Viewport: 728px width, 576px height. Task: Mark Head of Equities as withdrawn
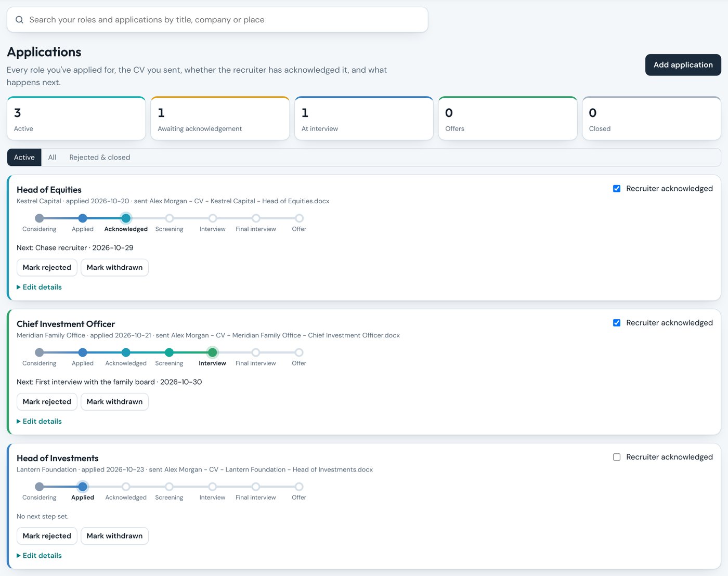pos(114,268)
